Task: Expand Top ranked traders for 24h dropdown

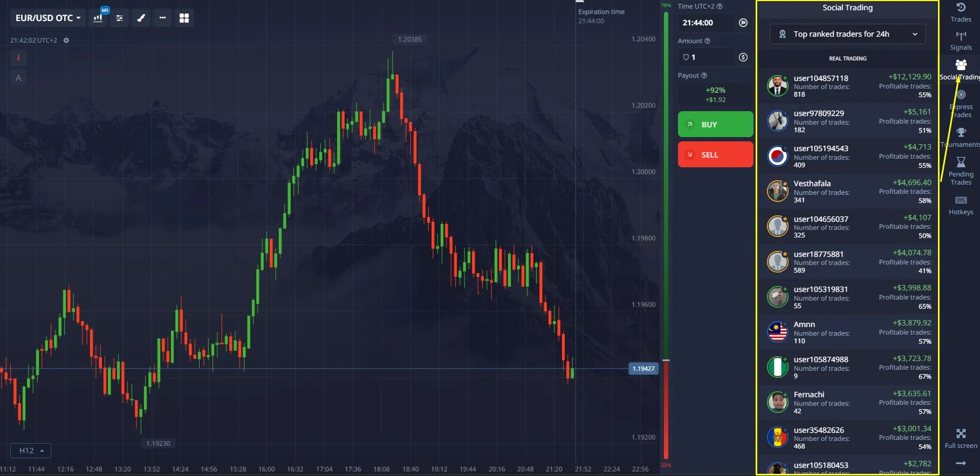Action: [x=847, y=34]
